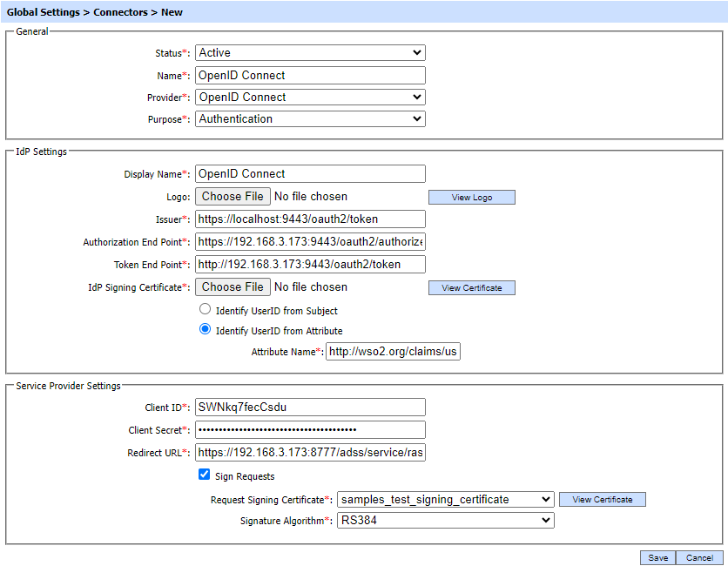Viewport: 728px width, 566px height.
Task: Cancel the new connector form
Action: click(699, 558)
